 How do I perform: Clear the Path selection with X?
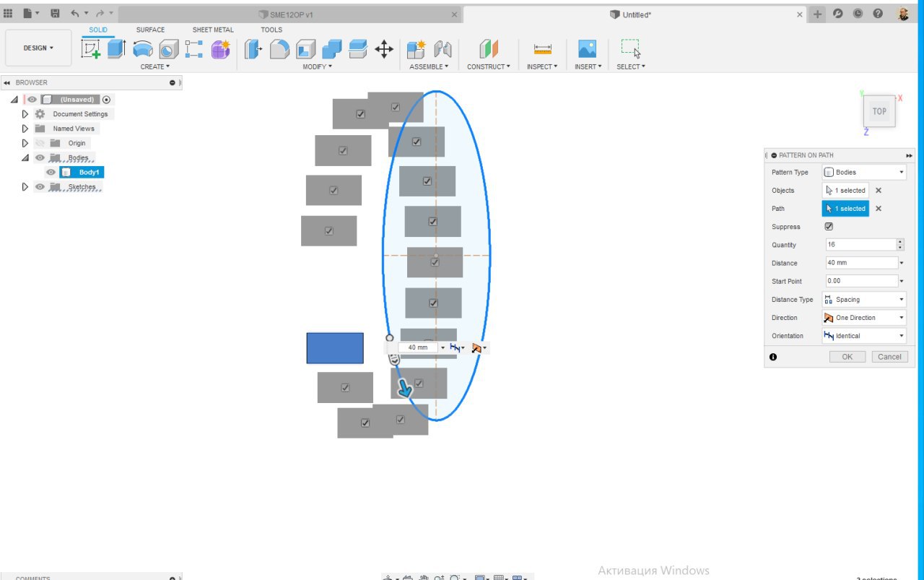(x=879, y=209)
